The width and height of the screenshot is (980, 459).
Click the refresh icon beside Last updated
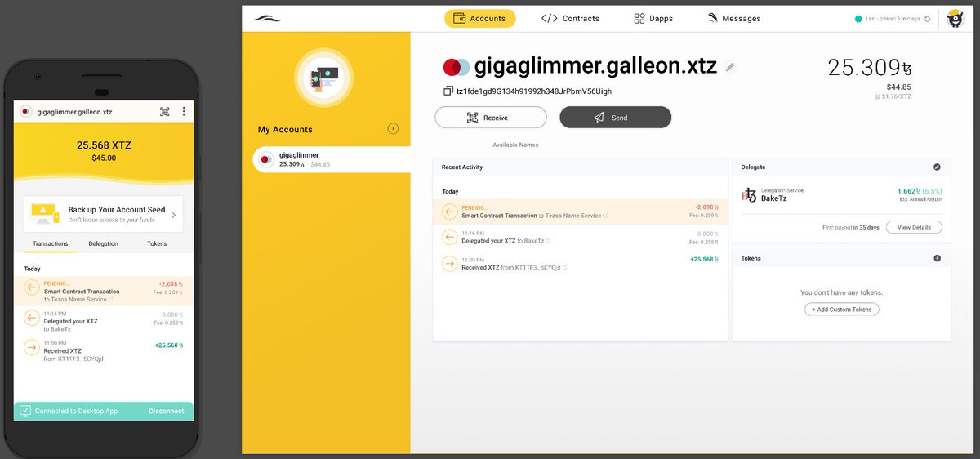[x=927, y=19]
